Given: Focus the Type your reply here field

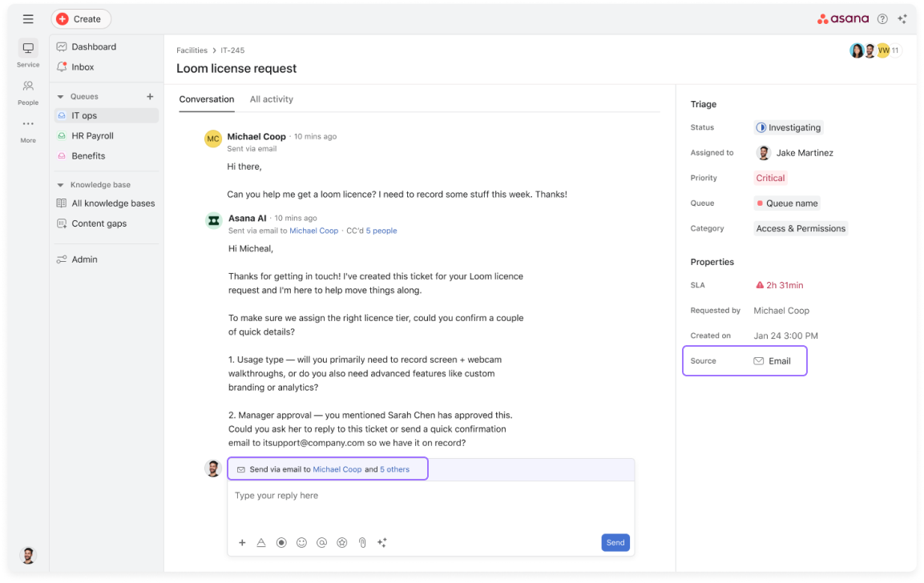Looking at the screenshot, I should [x=430, y=505].
